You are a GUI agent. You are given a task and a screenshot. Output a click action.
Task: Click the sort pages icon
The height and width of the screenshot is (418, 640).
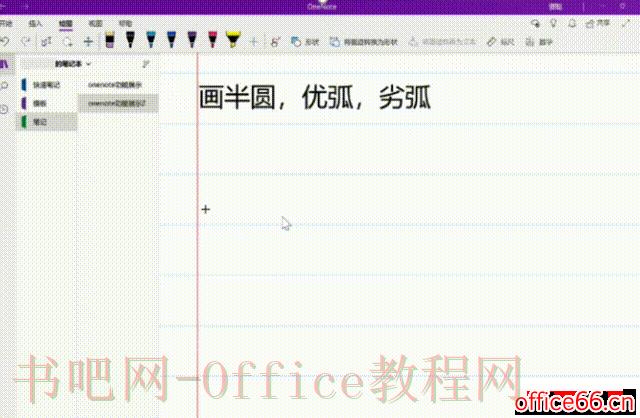145,64
